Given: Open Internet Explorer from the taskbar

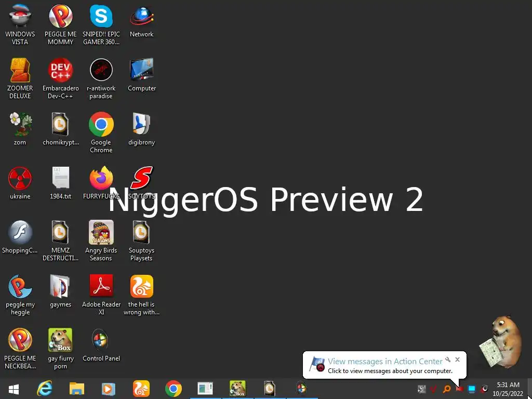Looking at the screenshot, I should (x=45, y=389).
